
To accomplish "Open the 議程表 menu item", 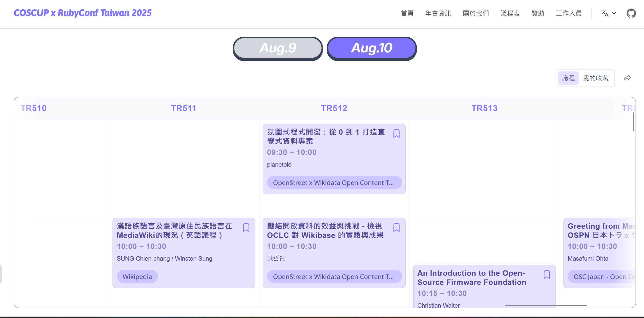I will pos(510,13).
